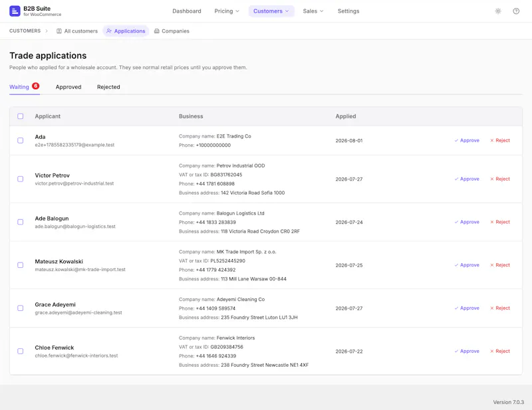Click company name E2E Trading Co
Image resolution: width=532 pixels, height=410 pixels.
(x=234, y=136)
